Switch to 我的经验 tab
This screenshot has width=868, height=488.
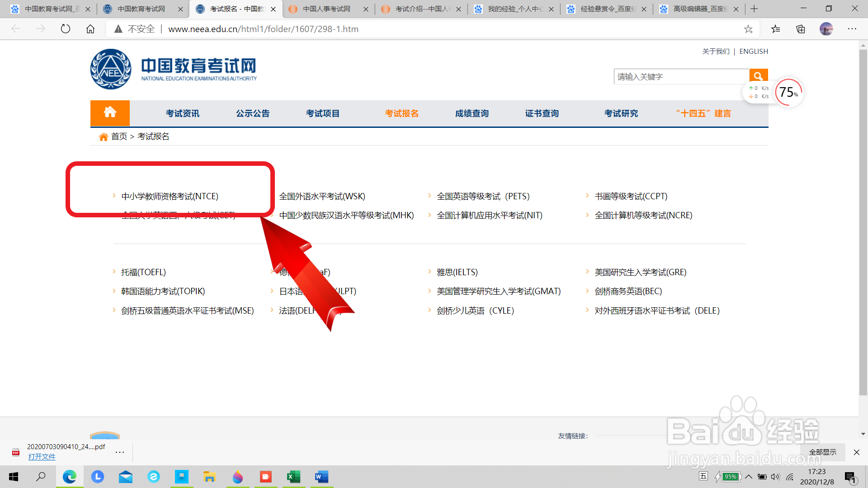(515, 9)
